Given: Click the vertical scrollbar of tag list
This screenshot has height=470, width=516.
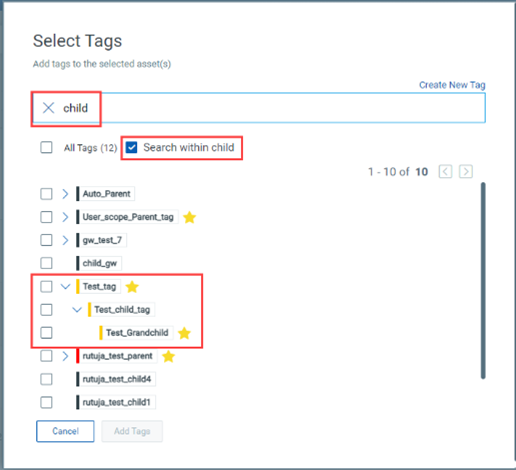Looking at the screenshot, I should coord(483,280).
